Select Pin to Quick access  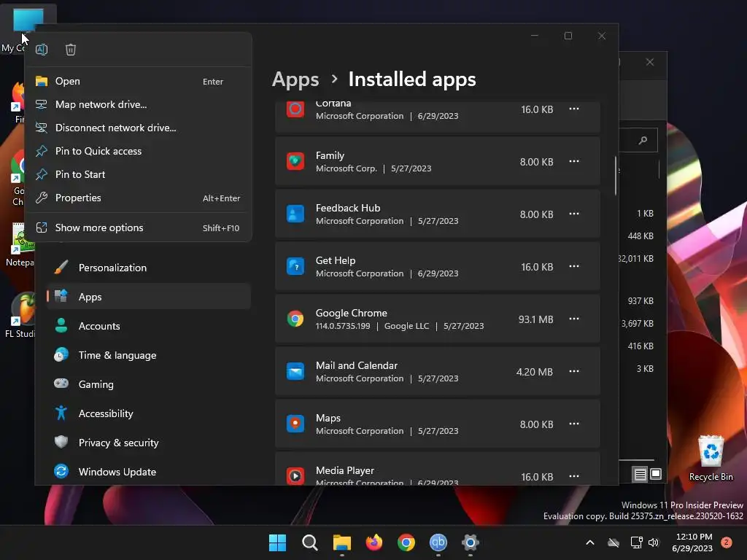[x=138, y=152]
